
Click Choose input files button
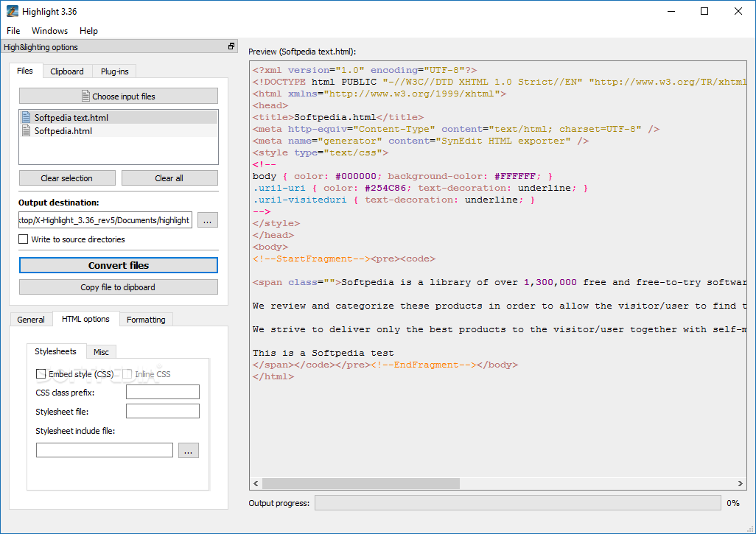pyautogui.click(x=119, y=96)
